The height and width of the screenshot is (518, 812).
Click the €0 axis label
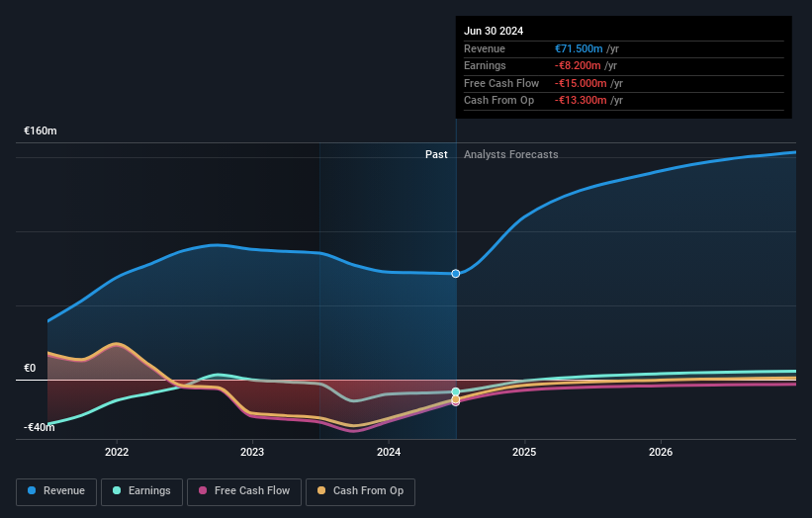click(x=30, y=369)
